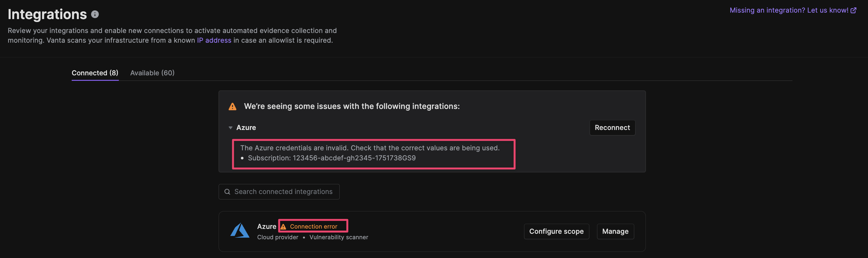
Task: Follow the IP address link
Action: click(214, 40)
